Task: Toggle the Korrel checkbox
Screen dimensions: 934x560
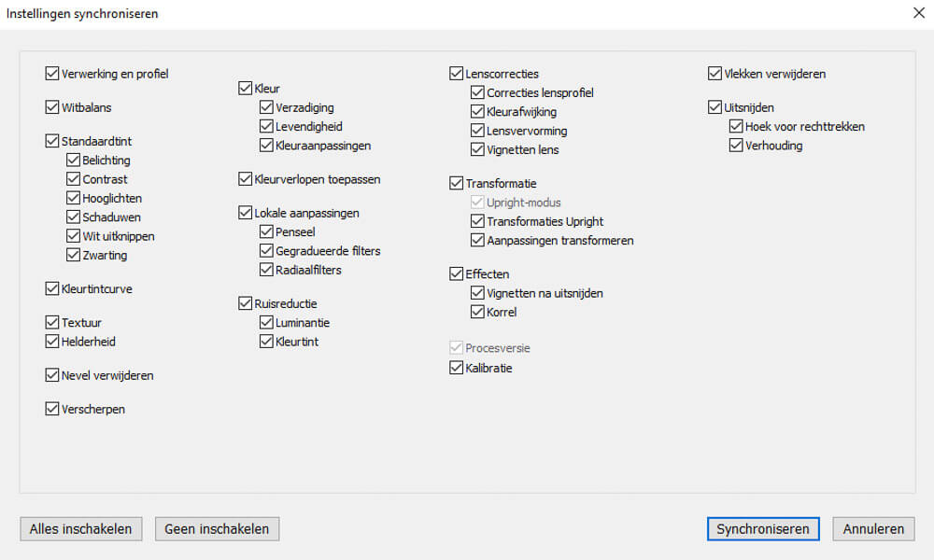Action: tap(478, 312)
